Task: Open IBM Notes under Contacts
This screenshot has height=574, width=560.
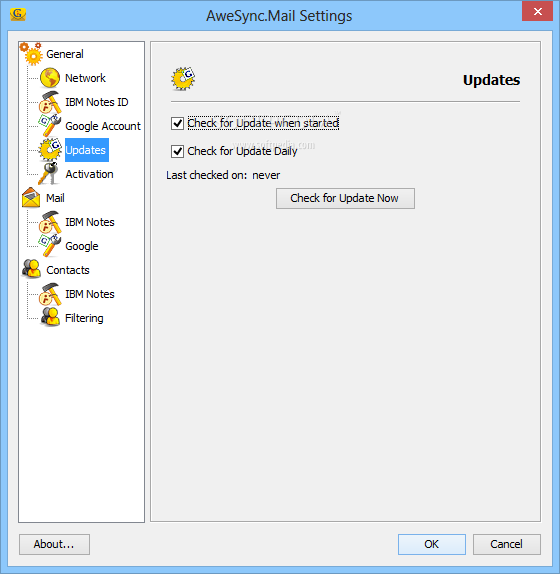Action: [90, 294]
